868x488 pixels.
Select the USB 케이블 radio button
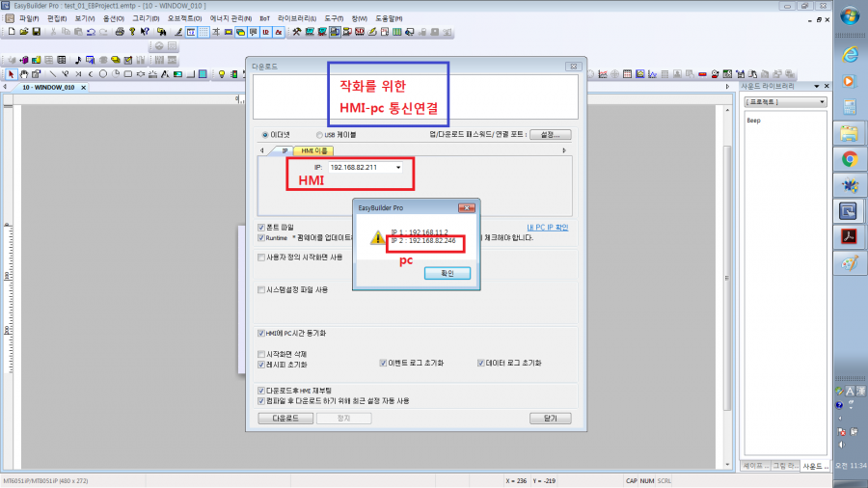pos(319,135)
